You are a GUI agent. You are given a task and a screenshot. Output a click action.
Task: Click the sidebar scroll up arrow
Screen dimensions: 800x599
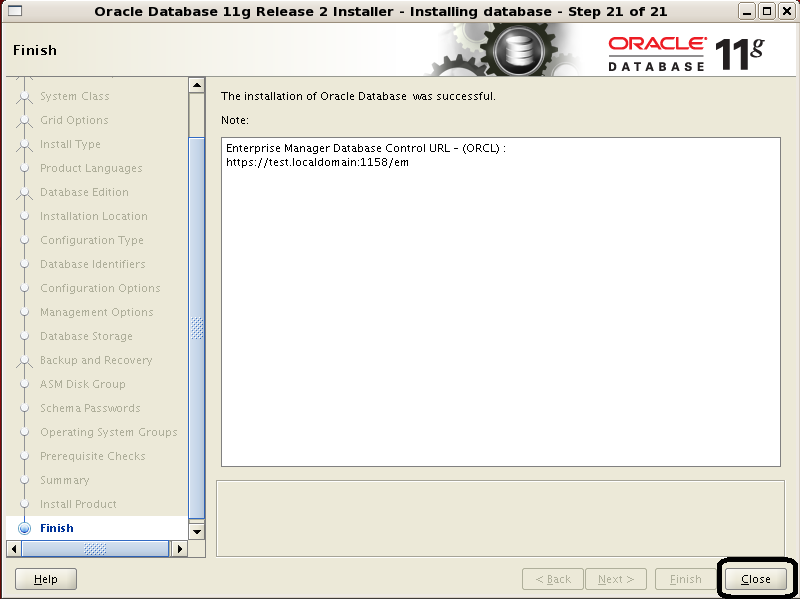click(196, 86)
